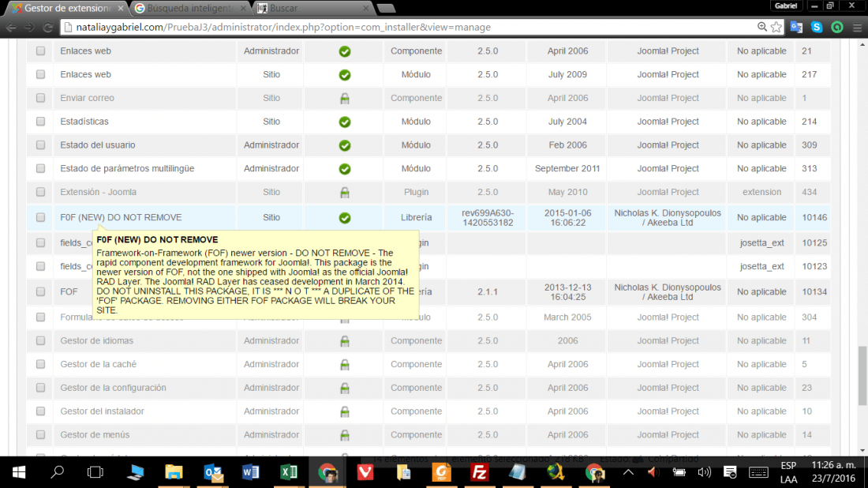Open the volume control in system tray

pos(704,472)
